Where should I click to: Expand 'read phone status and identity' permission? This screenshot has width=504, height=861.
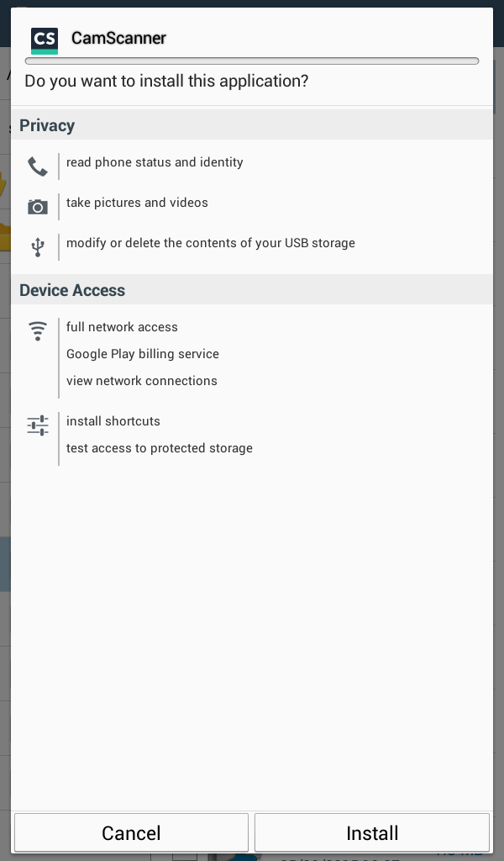[155, 162]
